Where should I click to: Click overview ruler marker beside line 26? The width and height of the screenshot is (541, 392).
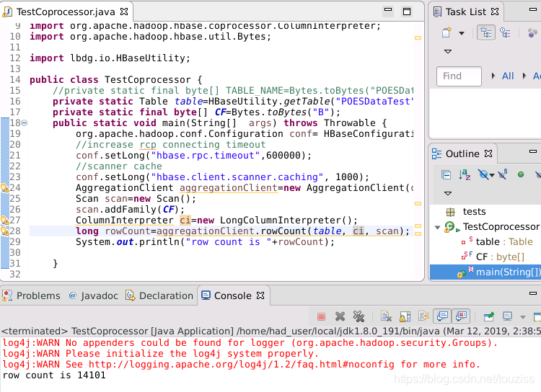click(418, 204)
